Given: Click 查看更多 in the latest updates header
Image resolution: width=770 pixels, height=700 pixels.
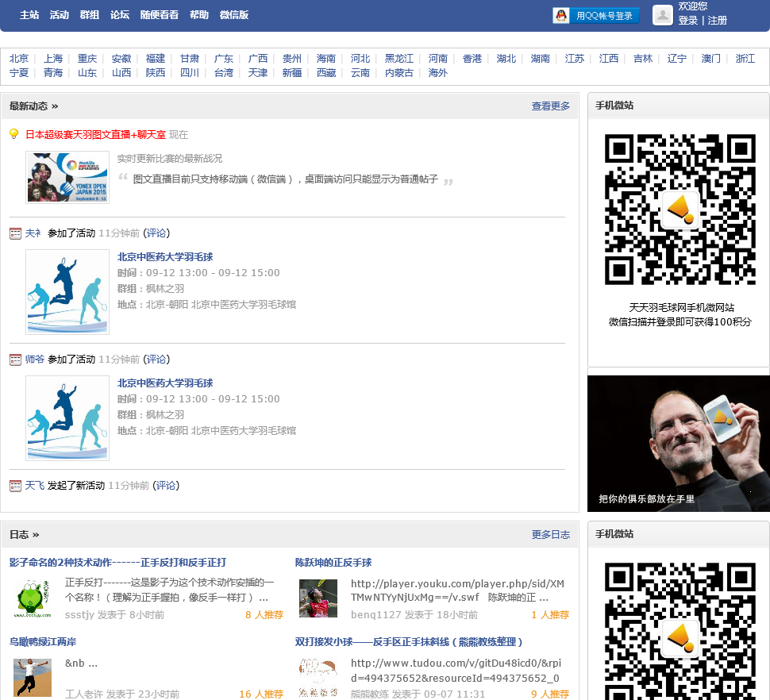Looking at the screenshot, I should coord(550,106).
